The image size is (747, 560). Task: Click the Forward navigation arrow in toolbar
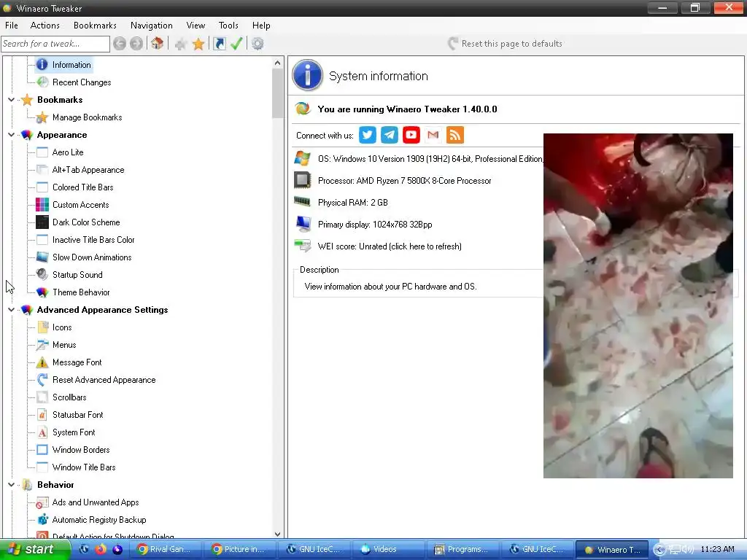pos(136,44)
